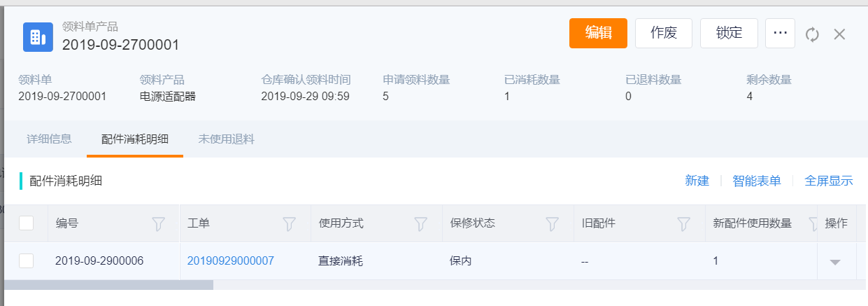The image size is (868, 306).
Task: Switch to the 未使用退料 tab
Action: (x=227, y=139)
